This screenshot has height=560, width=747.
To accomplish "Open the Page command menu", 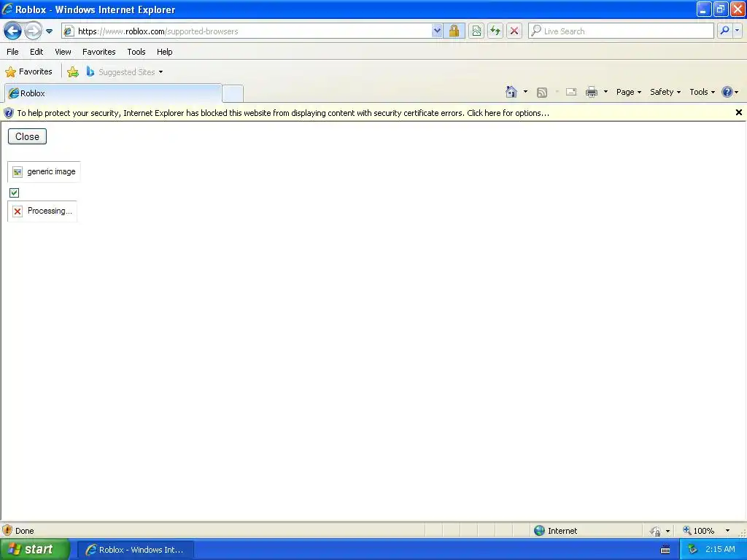I will click(628, 93).
